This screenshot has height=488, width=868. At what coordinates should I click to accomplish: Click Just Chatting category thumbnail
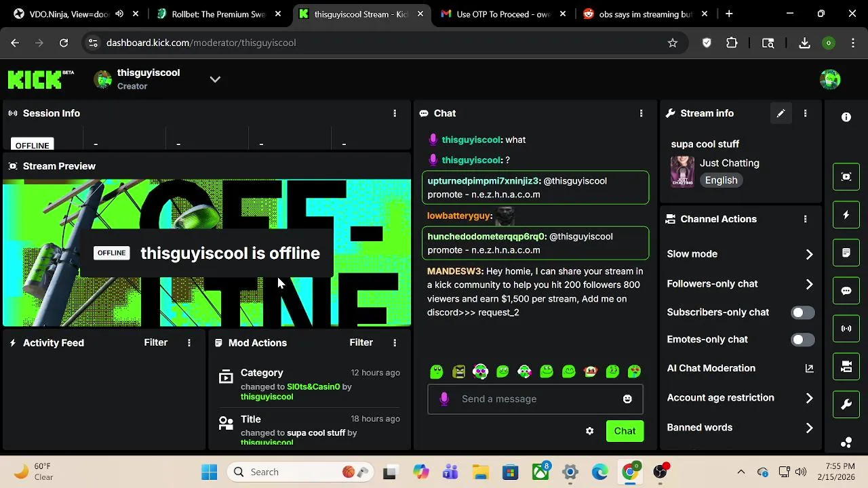pos(682,171)
